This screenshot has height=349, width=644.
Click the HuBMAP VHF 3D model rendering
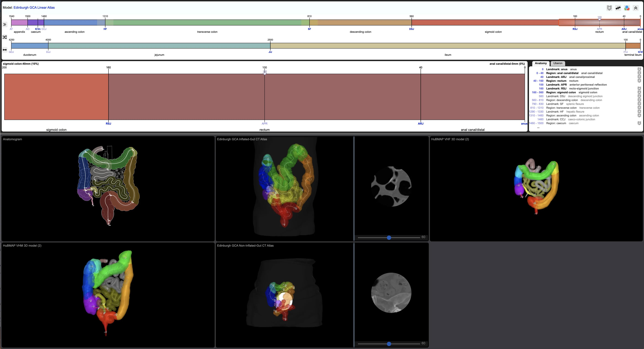pyautogui.click(x=536, y=186)
